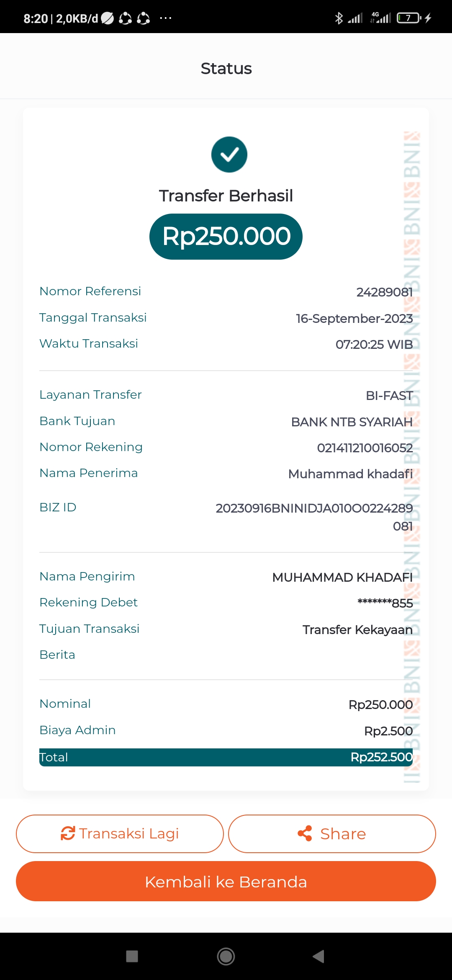The width and height of the screenshot is (452, 980).
Task: Tap the BANK NTB SYARIAH destination text
Action: 352,422
